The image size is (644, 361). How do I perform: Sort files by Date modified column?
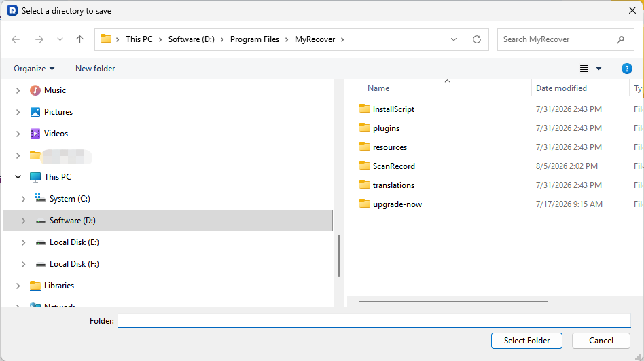(x=561, y=88)
